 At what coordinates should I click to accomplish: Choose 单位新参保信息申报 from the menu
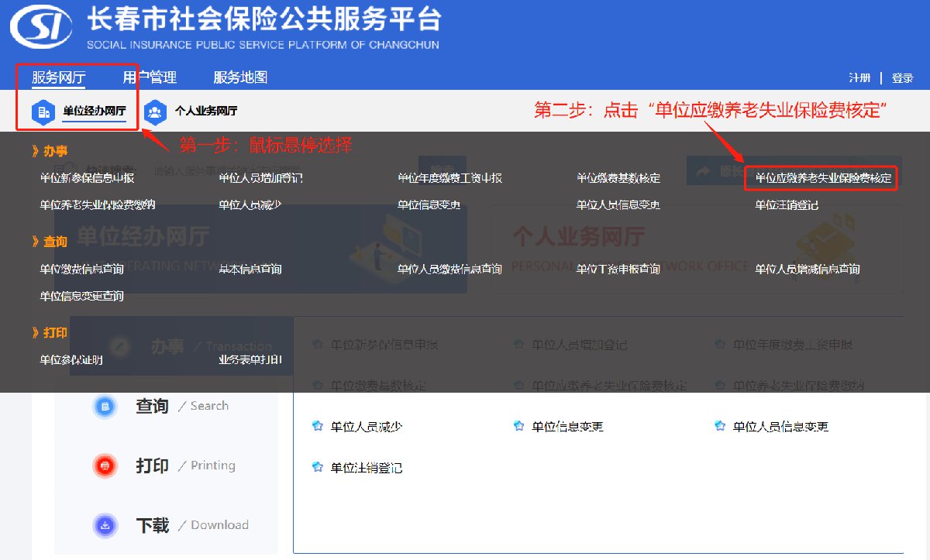click(x=87, y=178)
